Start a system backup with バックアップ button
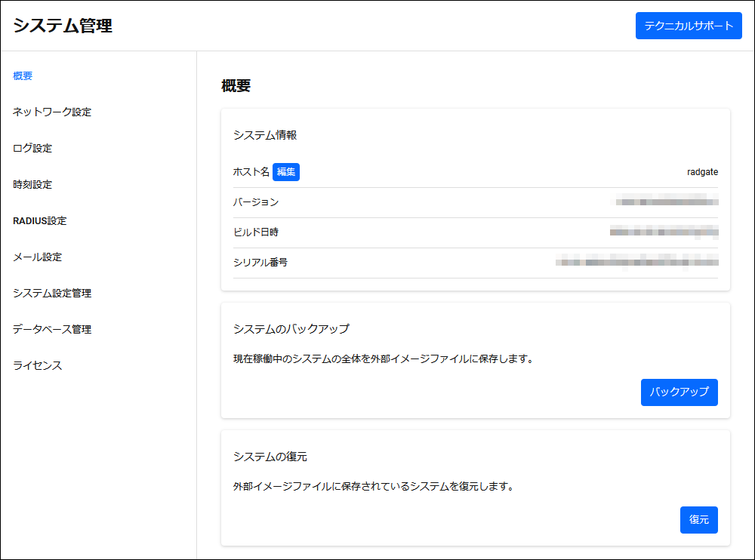 [x=679, y=392]
